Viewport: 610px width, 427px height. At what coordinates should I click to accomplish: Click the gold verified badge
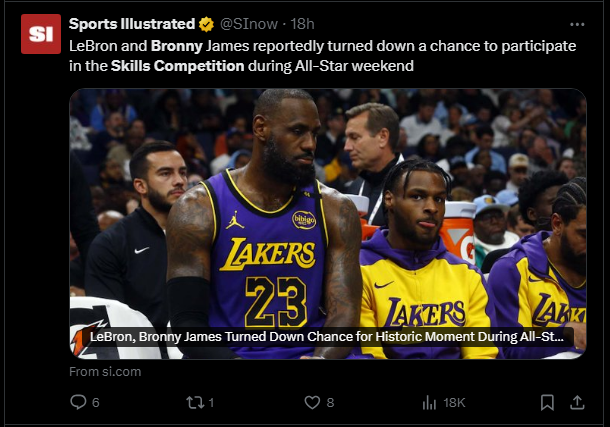206,24
